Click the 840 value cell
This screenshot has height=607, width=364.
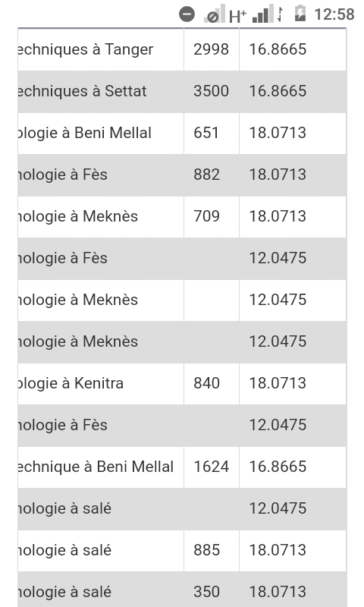(x=212, y=384)
